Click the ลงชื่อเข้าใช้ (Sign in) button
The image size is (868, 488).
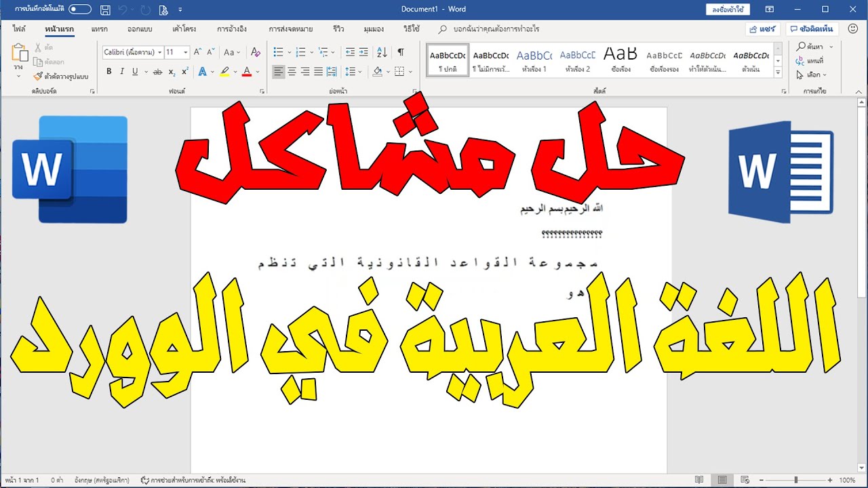point(728,9)
